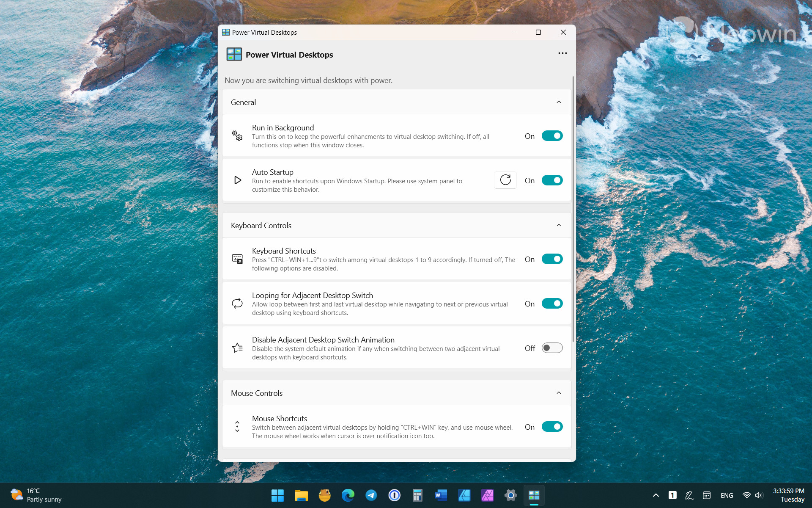Open the duck-icon app on the taskbar
The width and height of the screenshot is (812, 508).
[324, 495]
